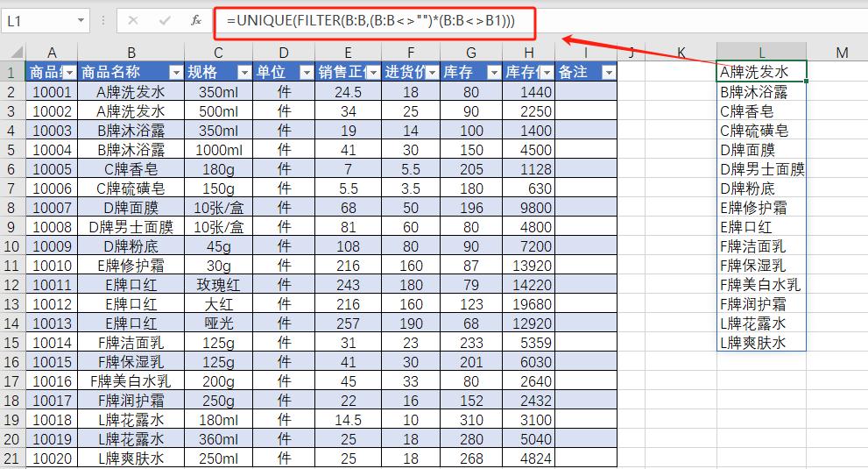Image resolution: width=868 pixels, height=469 pixels.
Task: Click the Select All corner triangle
Action: pos(17,52)
